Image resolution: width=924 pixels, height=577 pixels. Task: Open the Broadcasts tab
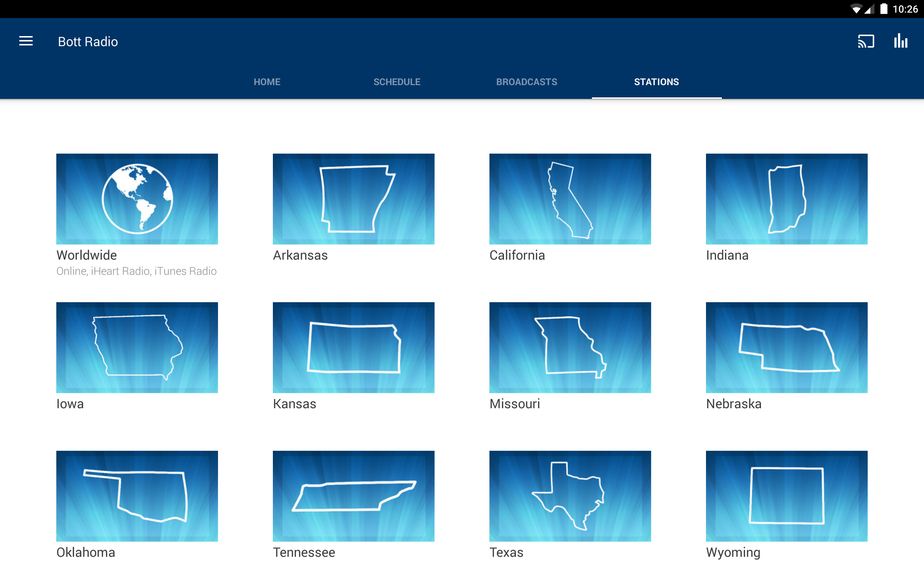[527, 82]
